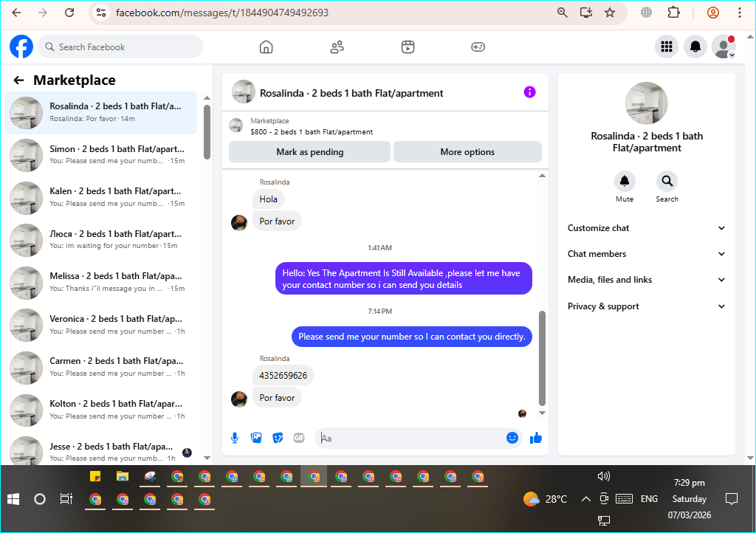Open the Kolton conversation
Image resolution: width=756 pixels, height=533 pixels.
coord(100,409)
